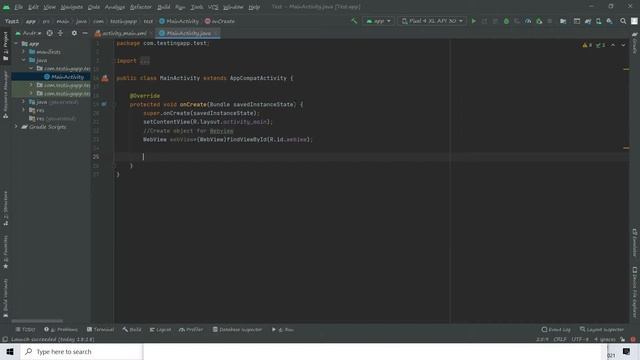Screen dimensions: 640x360
Task: Run the app with green play button
Action: pyautogui.click(x=473, y=21)
